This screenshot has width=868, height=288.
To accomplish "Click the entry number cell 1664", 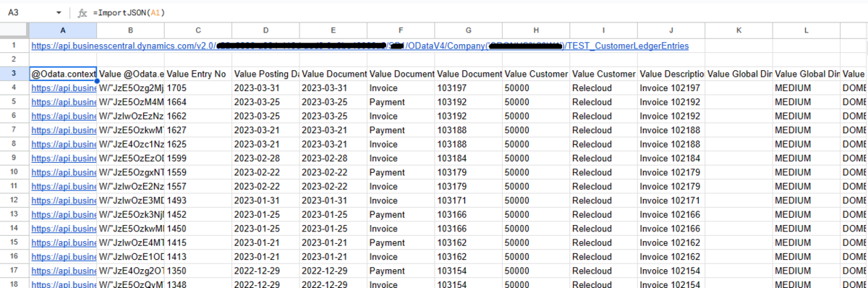I will pyautogui.click(x=198, y=102).
